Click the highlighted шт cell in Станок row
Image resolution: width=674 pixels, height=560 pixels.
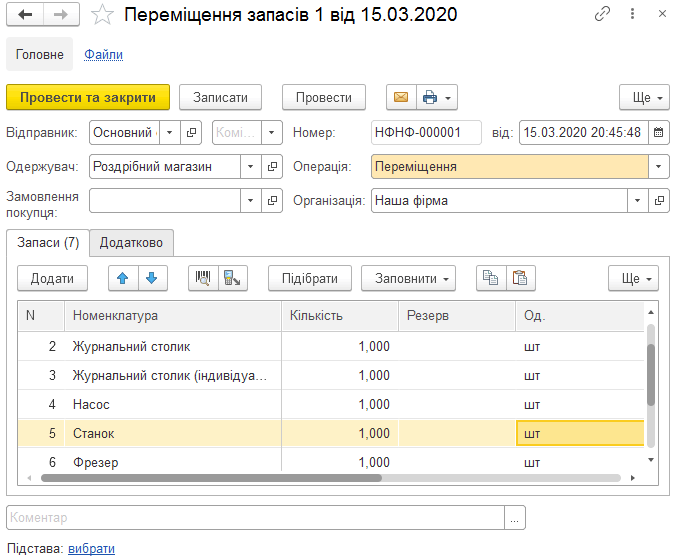pyautogui.click(x=580, y=433)
